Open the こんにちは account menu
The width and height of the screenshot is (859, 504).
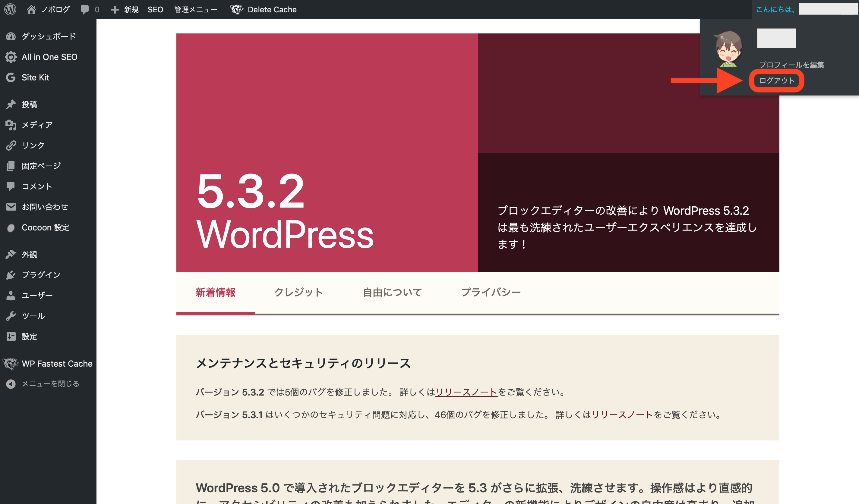point(775,10)
